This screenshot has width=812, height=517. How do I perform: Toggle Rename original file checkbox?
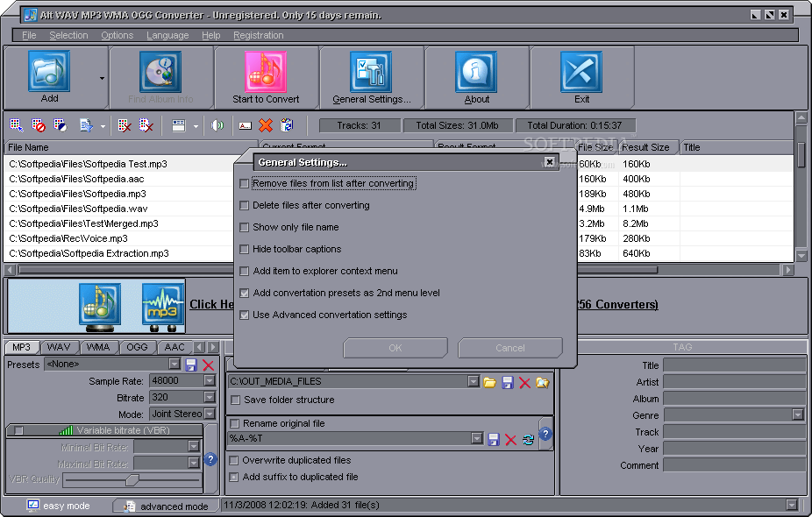pos(235,423)
